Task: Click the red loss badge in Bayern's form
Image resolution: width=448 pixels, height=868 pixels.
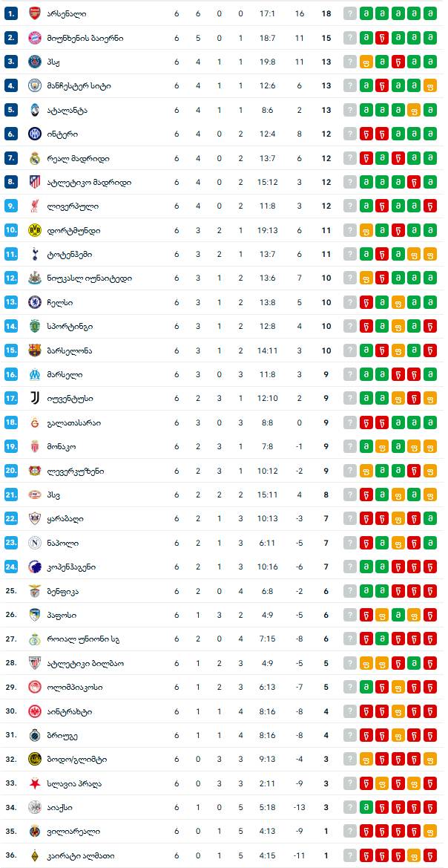Action: [x=382, y=38]
